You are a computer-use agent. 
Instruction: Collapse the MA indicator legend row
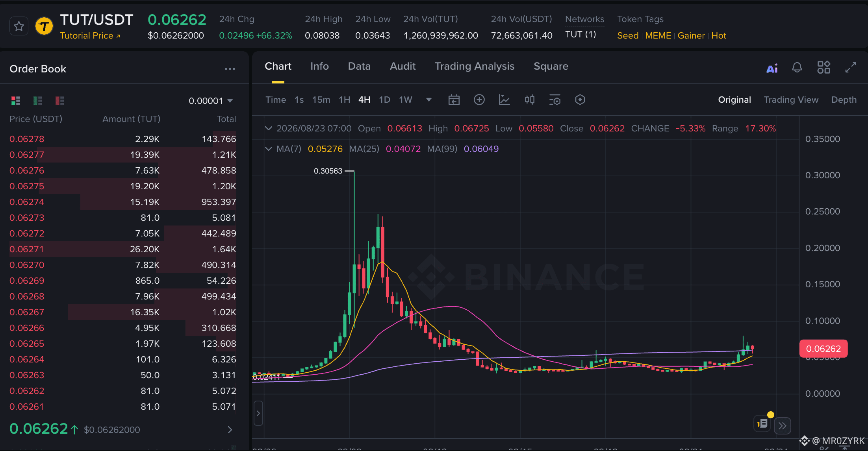click(x=269, y=149)
